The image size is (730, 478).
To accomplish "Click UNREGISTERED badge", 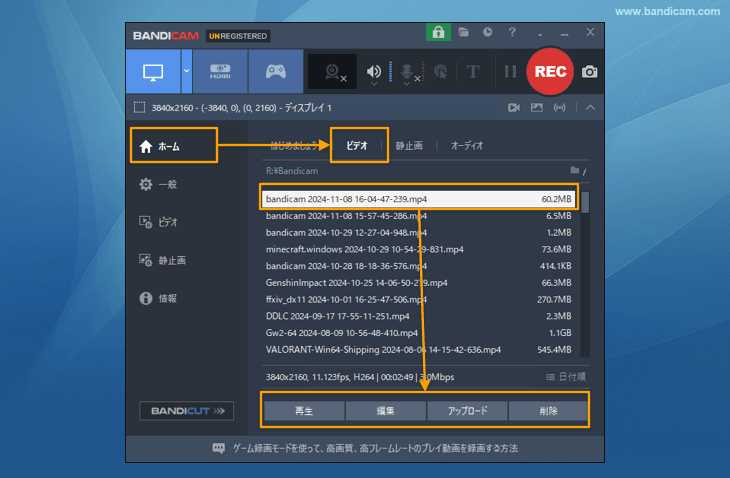I will pyautogui.click(x=238, y=36).
